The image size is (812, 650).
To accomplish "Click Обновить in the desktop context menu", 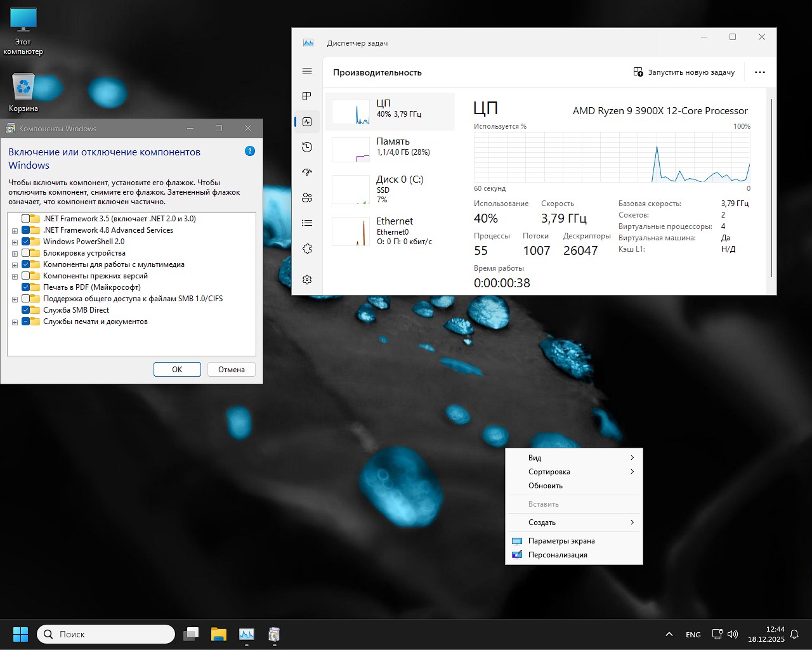I will point(546,485).
